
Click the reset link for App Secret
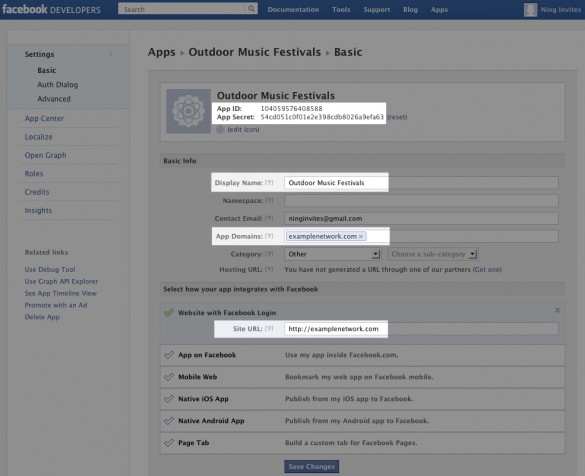[x=397, y=117]
